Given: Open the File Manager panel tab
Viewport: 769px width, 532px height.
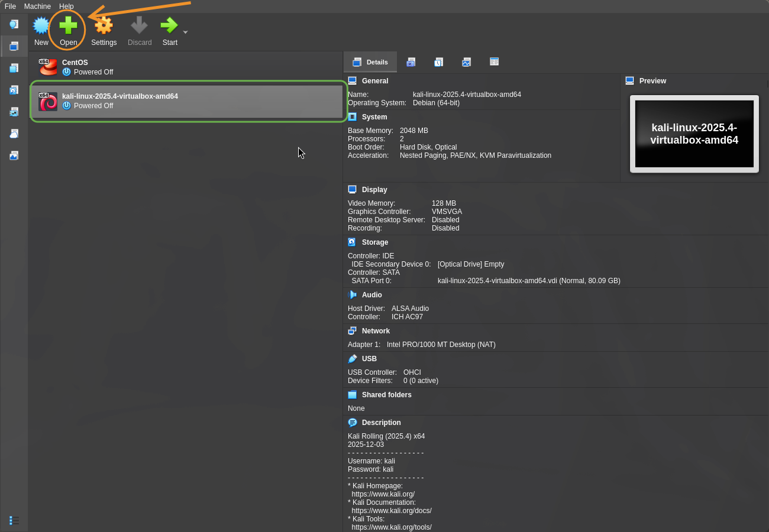Looking at the screenshot, I should [494, 61].
